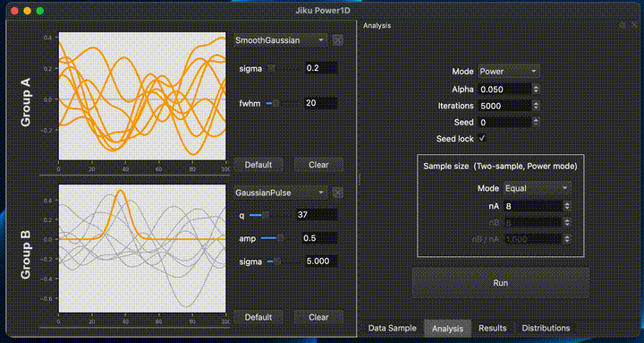Screen dimensions: 644x343
Task: Click the q value field showing 37
Action: click(317, 214)
